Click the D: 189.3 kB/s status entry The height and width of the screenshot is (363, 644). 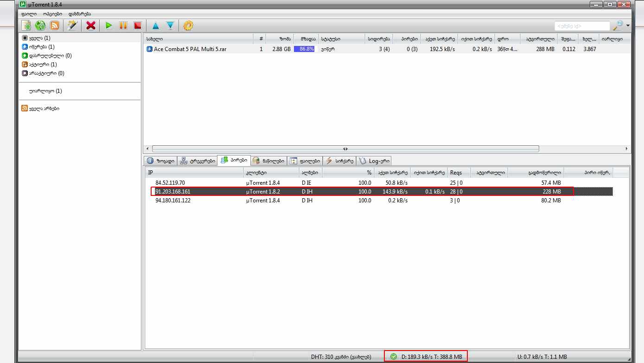pos(432,357)
